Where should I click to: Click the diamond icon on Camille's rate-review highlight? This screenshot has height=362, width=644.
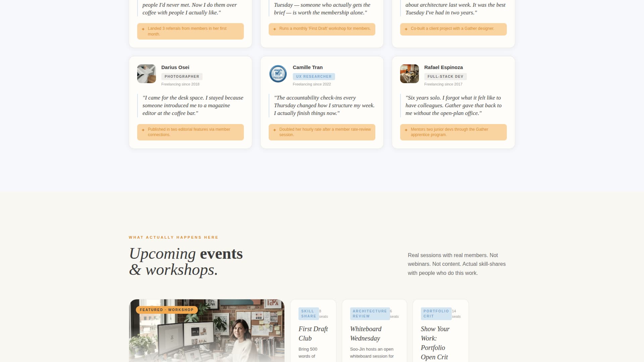pyautogui.click(x=275, y=130)
